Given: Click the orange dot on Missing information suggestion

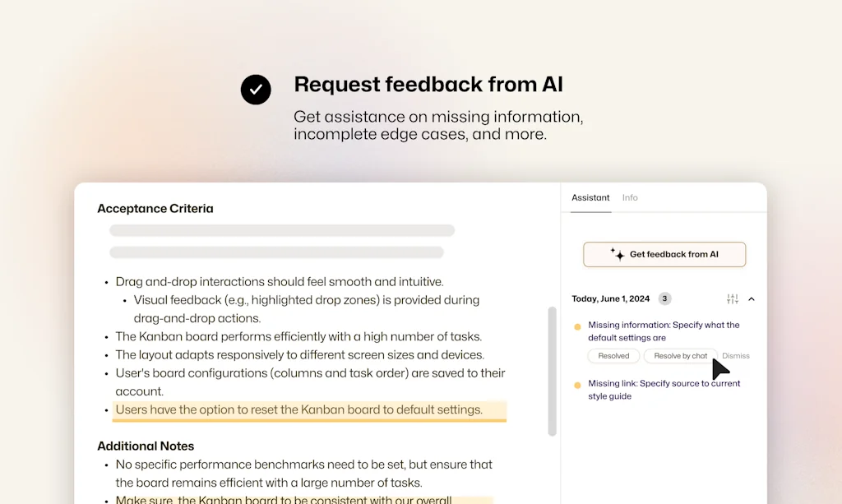Looking at the screenshot, I should (578, 326).
